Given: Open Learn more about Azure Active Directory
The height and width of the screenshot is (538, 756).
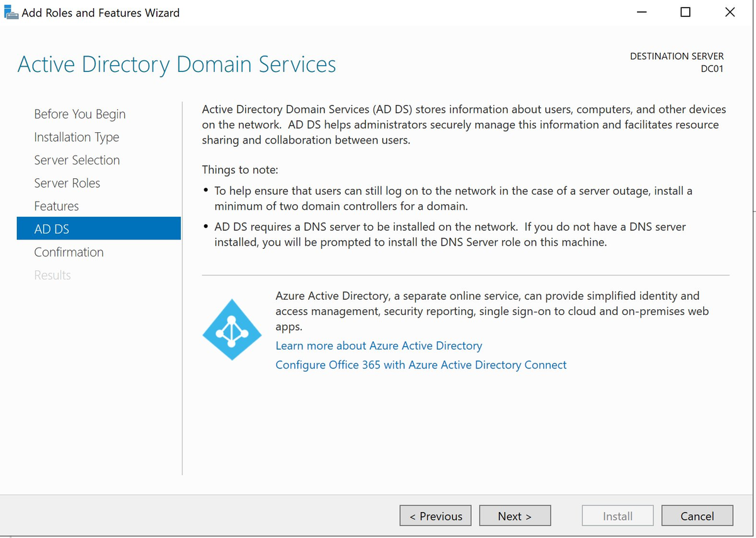Looking at the screenshot, I should point(379,346).
